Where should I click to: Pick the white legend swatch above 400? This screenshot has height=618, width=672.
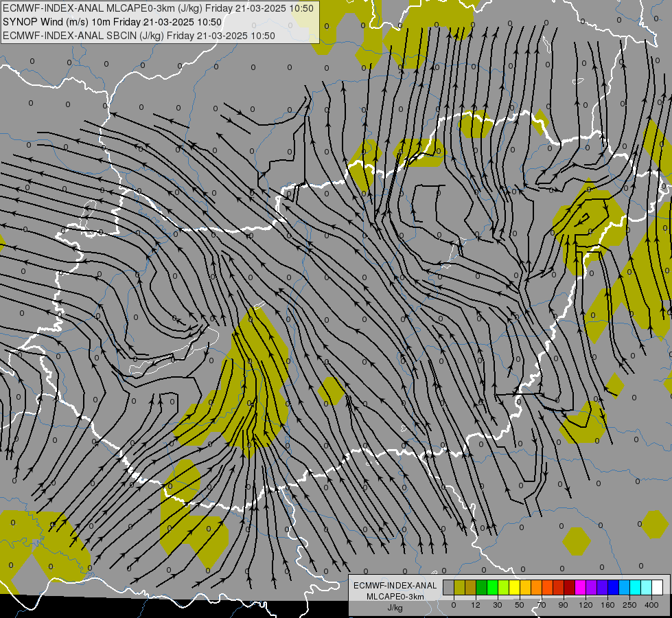[658, 588]
